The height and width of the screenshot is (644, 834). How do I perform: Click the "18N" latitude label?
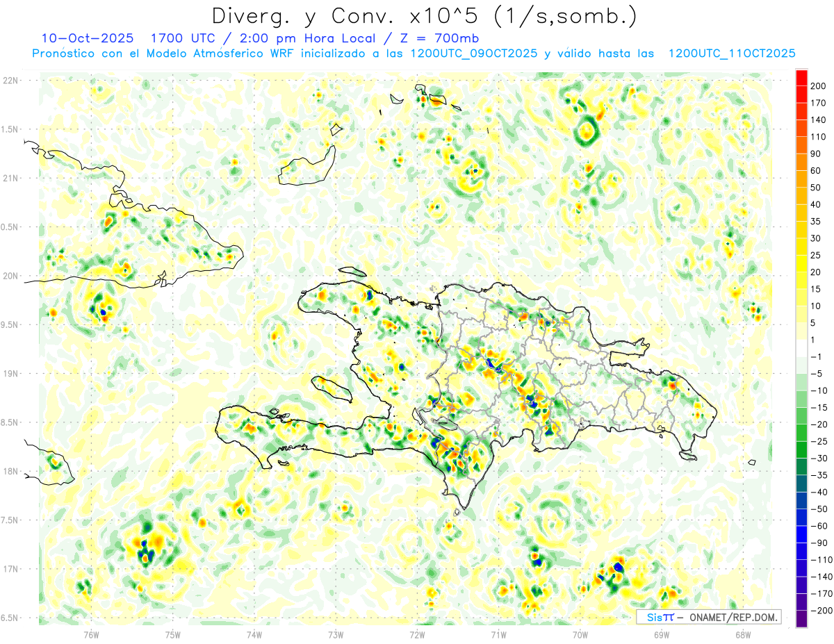coord(10,471)
